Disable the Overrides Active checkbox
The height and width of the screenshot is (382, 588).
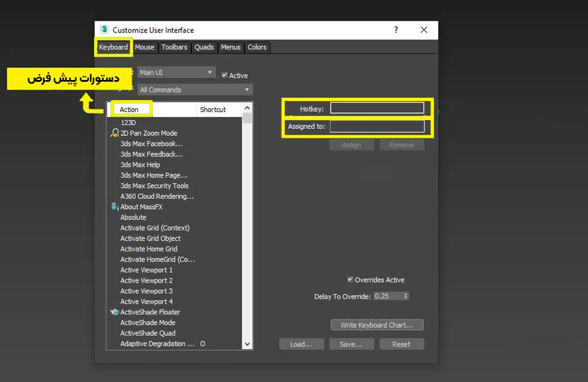point(350,280)
